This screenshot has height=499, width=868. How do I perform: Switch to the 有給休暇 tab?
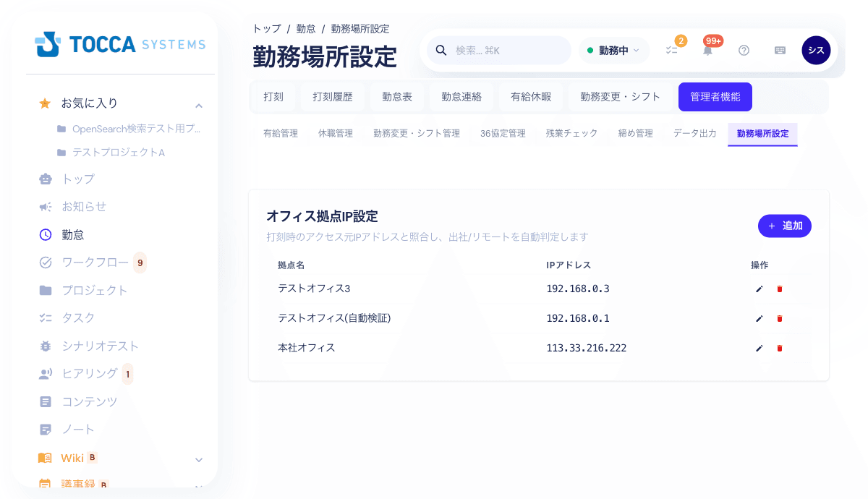(531, 97)
